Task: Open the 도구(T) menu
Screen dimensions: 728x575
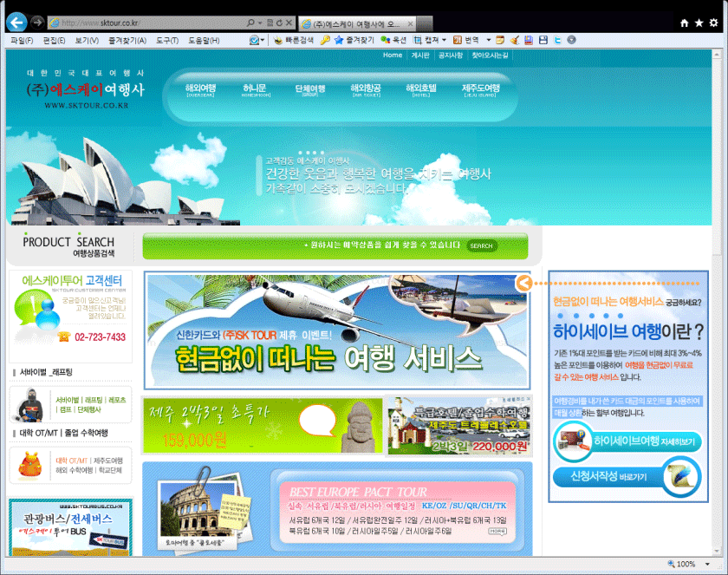Action: [167, 41]
